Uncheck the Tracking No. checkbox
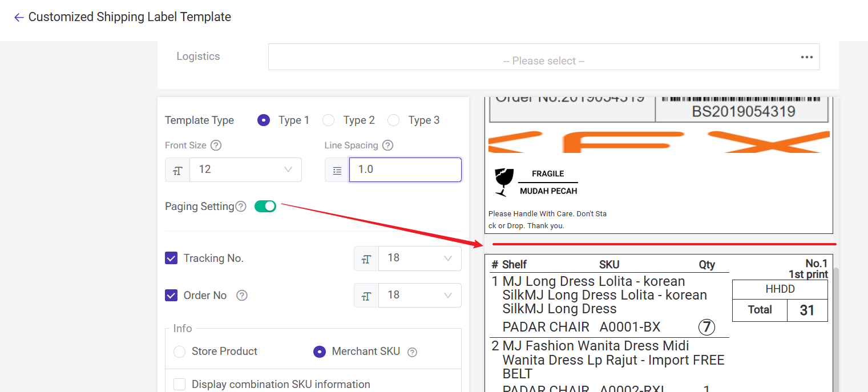The height and width of the screenshot is (392, 868). click(171, 258)
